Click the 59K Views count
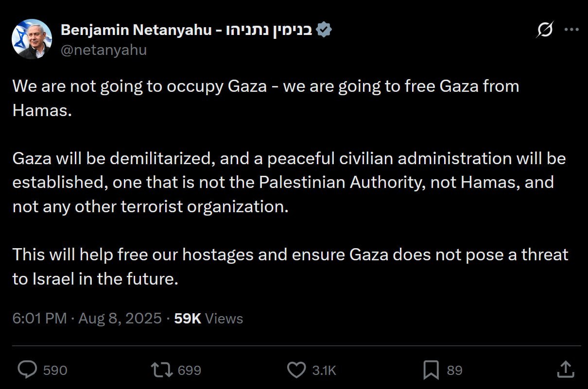Screen dimensions: 588x389 [x=208, y=319]
